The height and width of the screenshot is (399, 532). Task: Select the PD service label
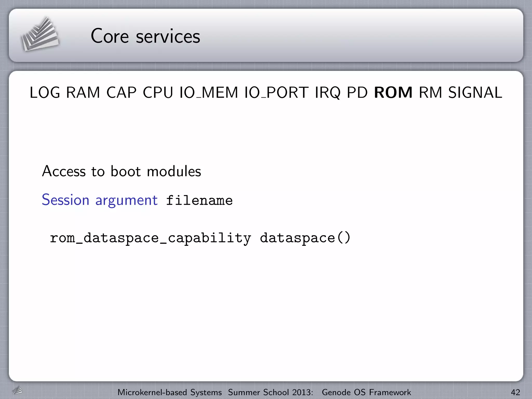pos(357,93)
